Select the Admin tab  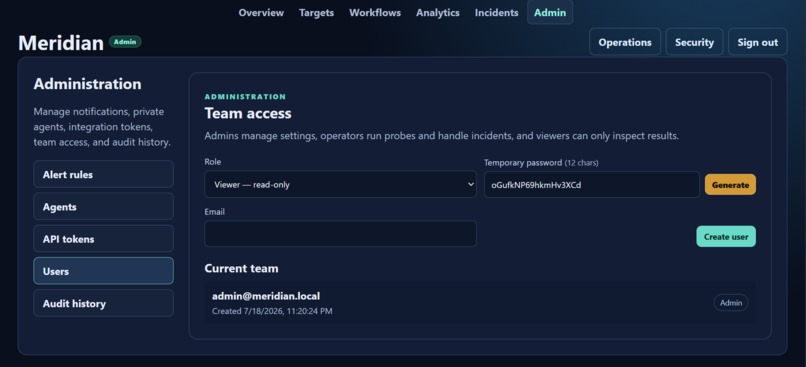pos(549,13)
